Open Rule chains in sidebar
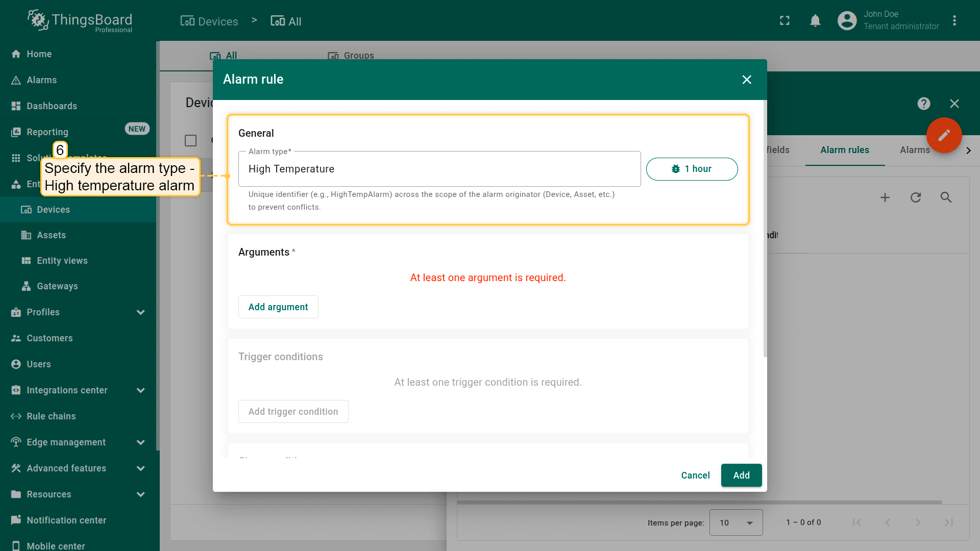Image resolution: width=980 pixels, height=551 pixels. [x=51, y=416]
